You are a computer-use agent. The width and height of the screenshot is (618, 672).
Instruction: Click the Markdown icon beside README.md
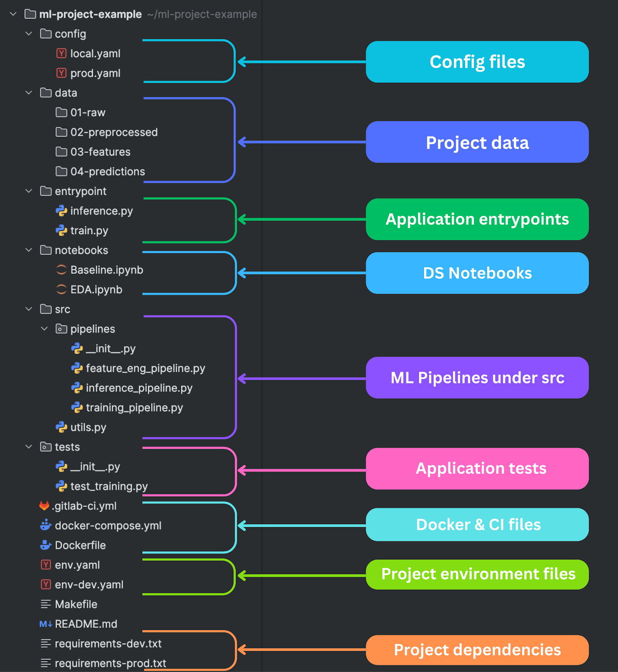coord(45,624)
